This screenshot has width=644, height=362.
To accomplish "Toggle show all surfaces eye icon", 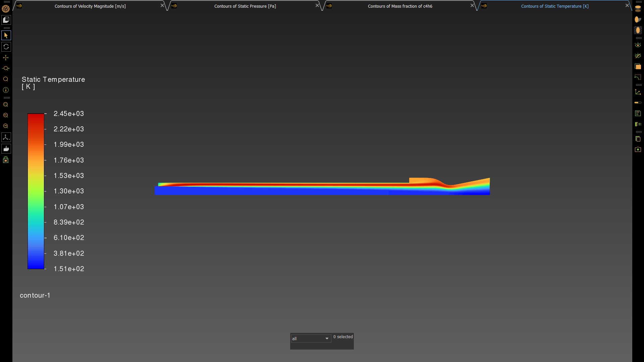I will pyautogui.click(x=638, y=45).
